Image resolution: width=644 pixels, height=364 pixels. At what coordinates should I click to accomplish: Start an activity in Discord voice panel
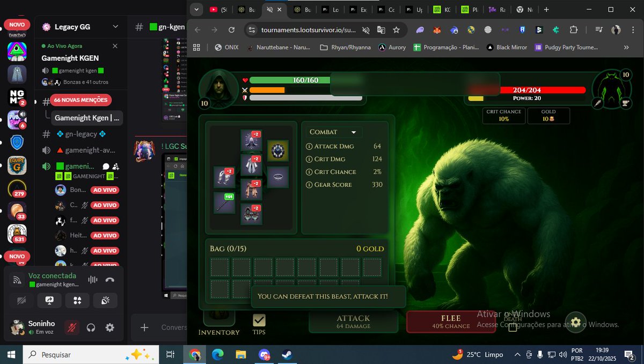77,301
